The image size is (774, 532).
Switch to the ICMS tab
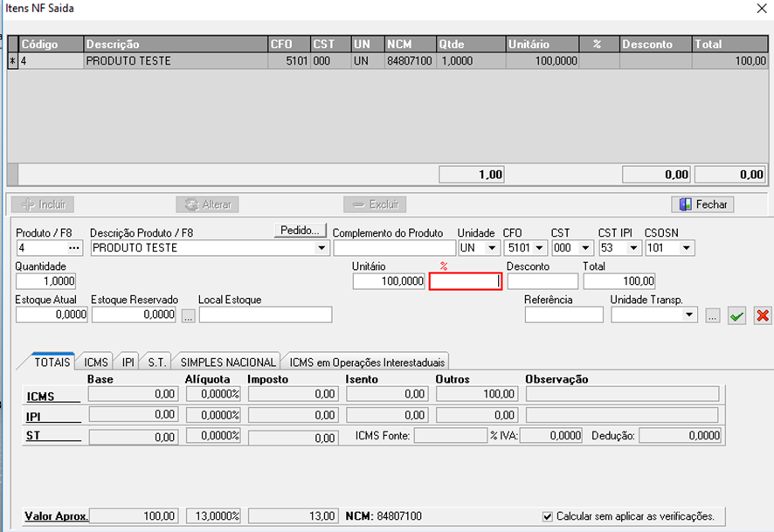click(96, 363)
